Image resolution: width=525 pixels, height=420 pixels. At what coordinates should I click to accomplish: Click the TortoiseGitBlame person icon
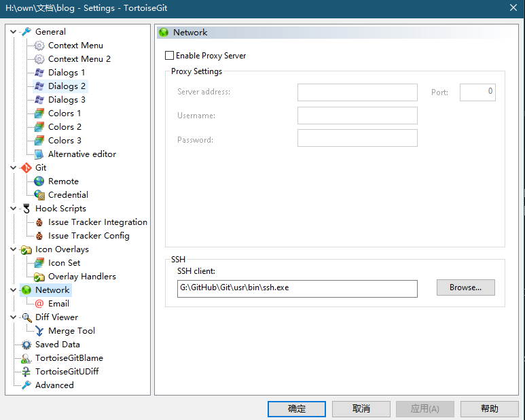coord(26,358)
